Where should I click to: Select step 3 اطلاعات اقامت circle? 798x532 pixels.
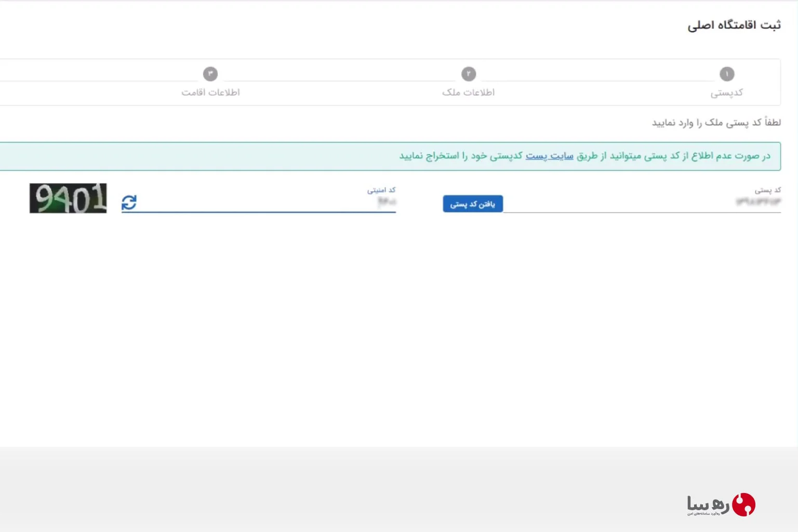[210, 74]
